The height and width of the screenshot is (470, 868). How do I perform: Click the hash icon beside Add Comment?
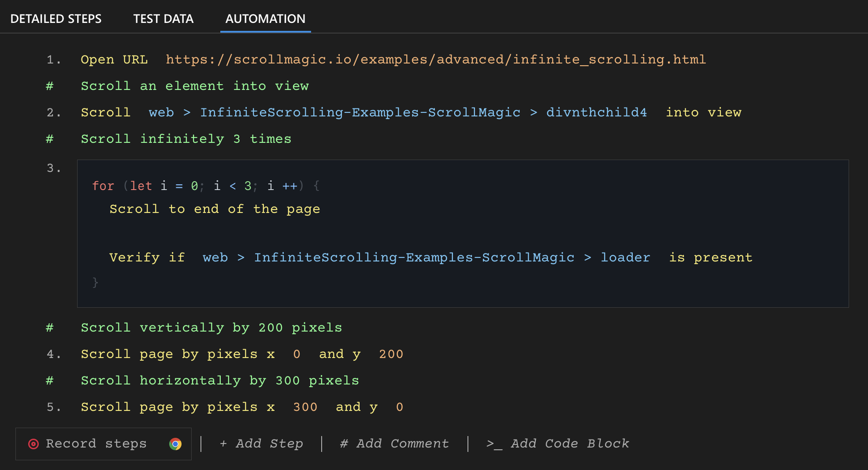click(344, 444)
